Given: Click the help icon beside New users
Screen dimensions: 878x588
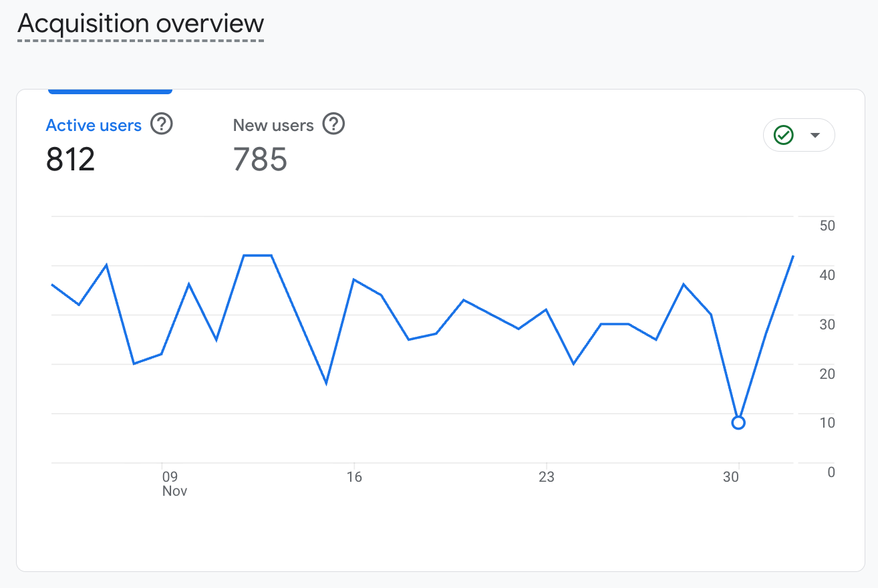Looking at the screenshot, I should (333, 124).
